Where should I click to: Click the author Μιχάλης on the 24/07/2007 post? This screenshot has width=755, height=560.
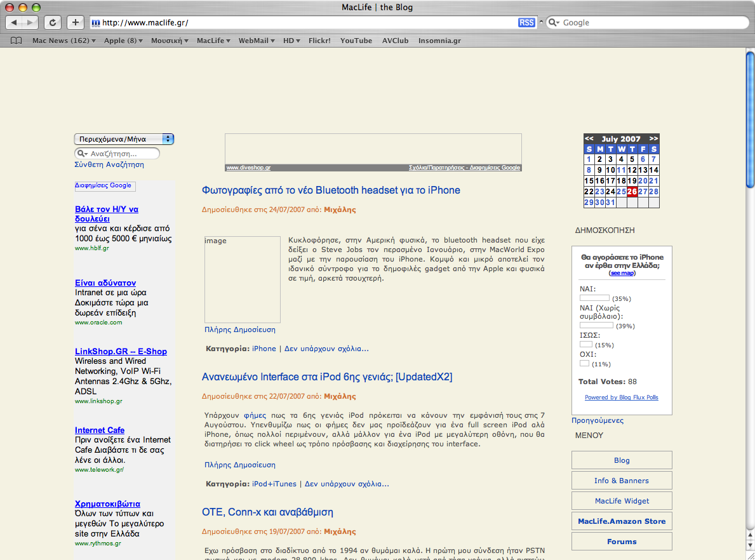click(x=340, y=210)
